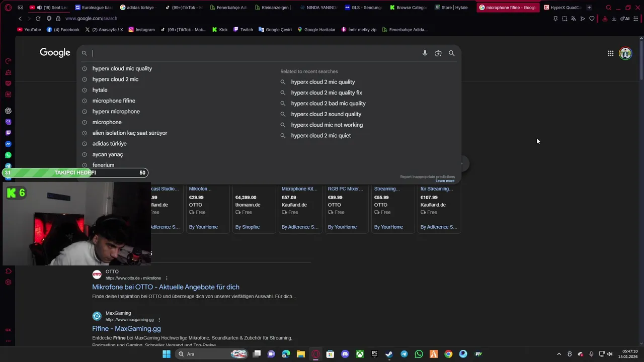Image resolution: width=644 pixels, height=362 pixels.
Task: Select suggestion 'microphone fifine'
Action: (114, 101)
